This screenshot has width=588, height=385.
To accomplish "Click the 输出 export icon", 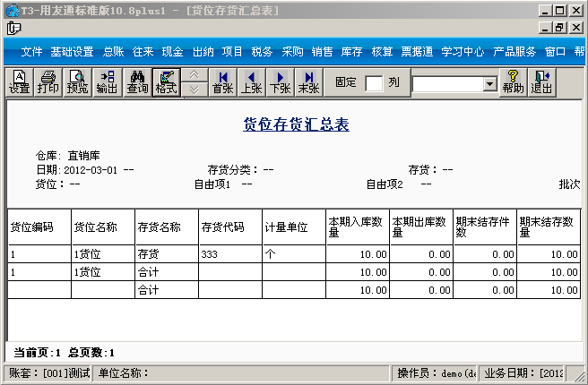I will tap(107, 82).
